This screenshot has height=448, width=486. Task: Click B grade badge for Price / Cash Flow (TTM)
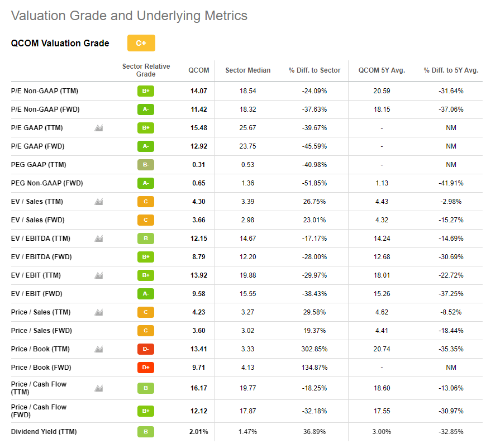[x=146, y=388]
